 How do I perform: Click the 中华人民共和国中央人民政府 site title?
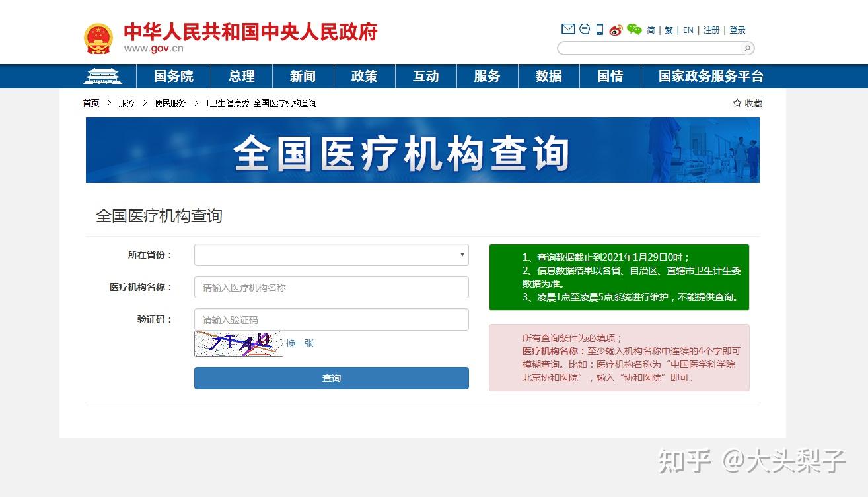(x=250, y=32)
